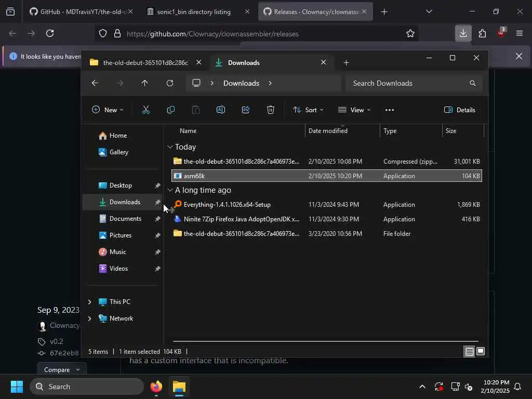Click the Clownacy author link
This screenshot has width=532, height=399.
click(x=64, y=325)
